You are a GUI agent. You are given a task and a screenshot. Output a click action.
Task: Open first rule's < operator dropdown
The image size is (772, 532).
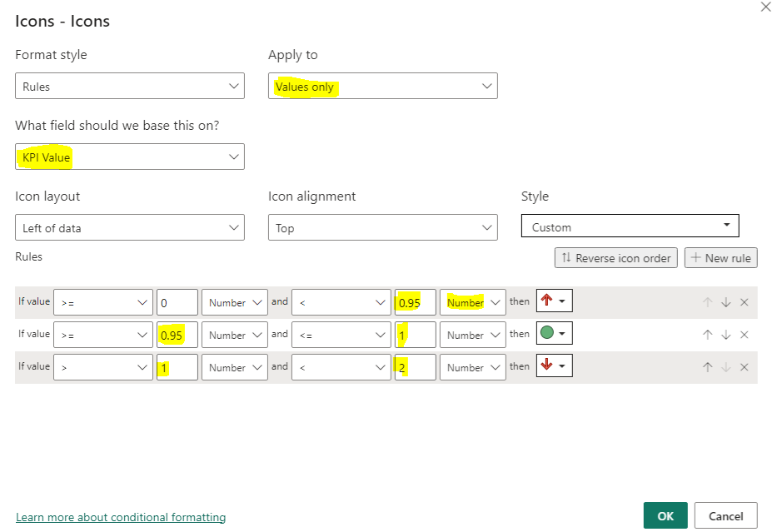[341, 302]
